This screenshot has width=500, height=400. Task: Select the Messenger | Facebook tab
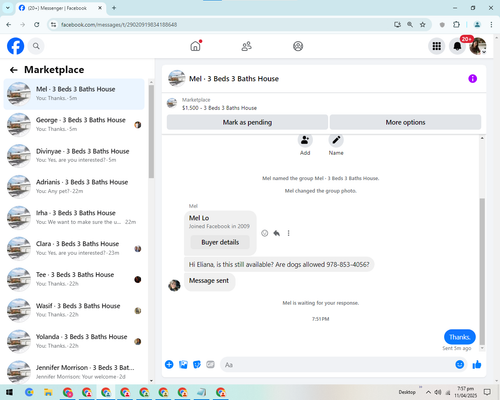tap(61, 8)
